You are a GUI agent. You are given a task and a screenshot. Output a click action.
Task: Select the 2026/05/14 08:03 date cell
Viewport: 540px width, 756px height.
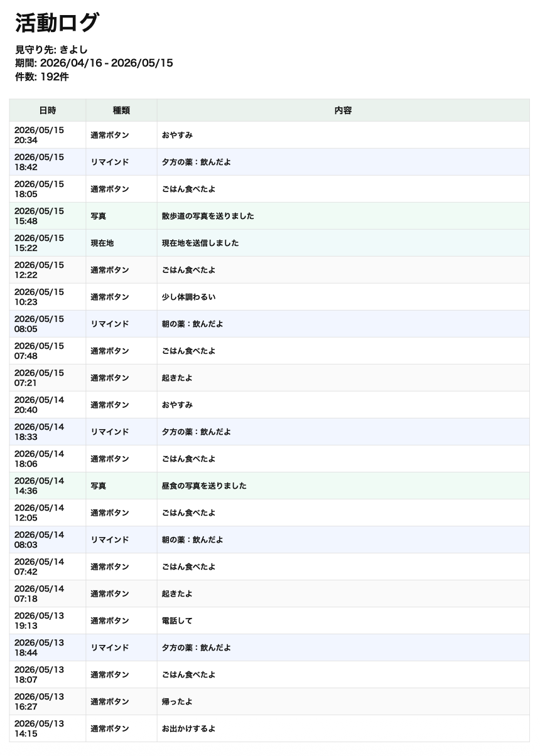point(48,540)
